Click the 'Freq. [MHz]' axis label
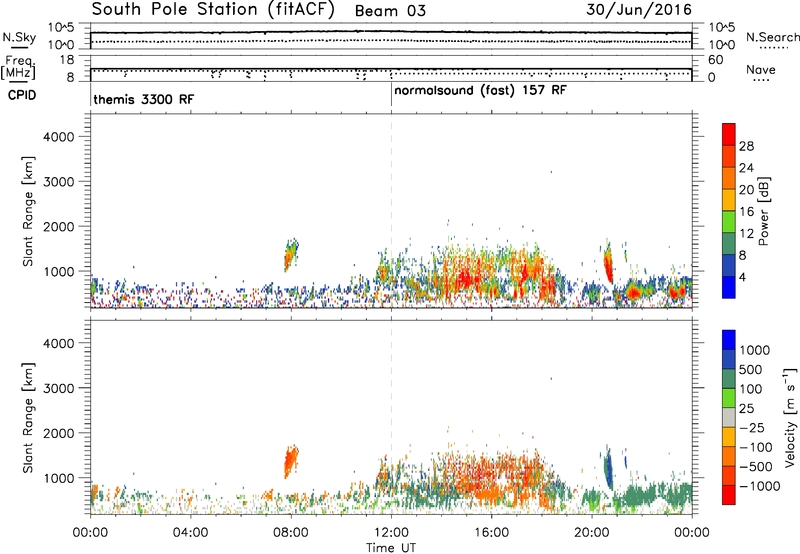This screenshot has width=800, height=554. (x=18, y=68)
